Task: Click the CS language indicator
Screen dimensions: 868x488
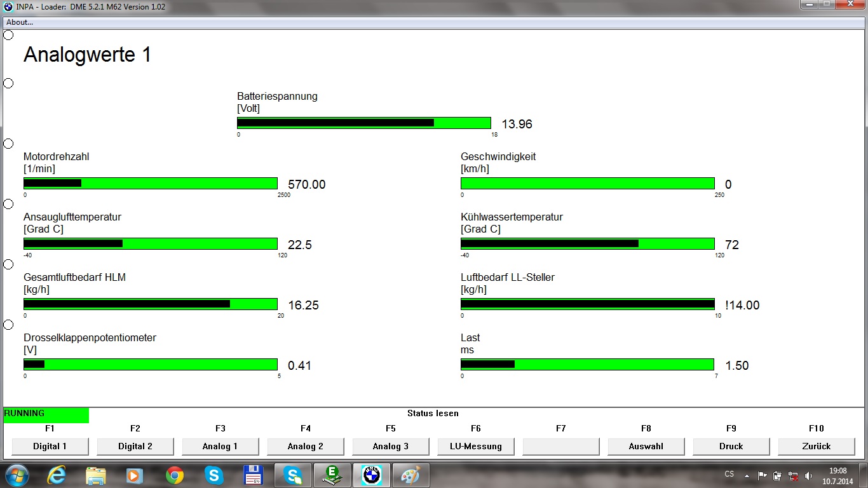Action: [x=729, y=475]
